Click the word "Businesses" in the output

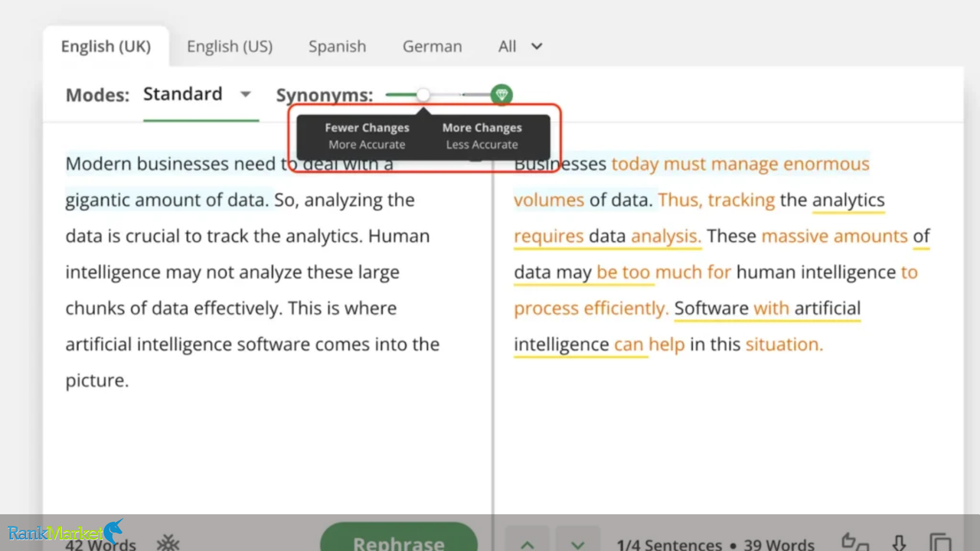click(560, 164)
